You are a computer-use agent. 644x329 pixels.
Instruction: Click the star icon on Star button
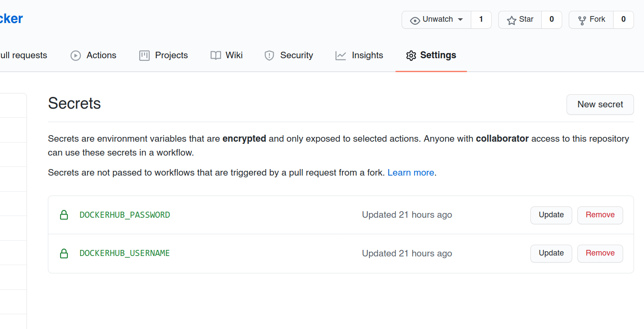tap(512, 20)
